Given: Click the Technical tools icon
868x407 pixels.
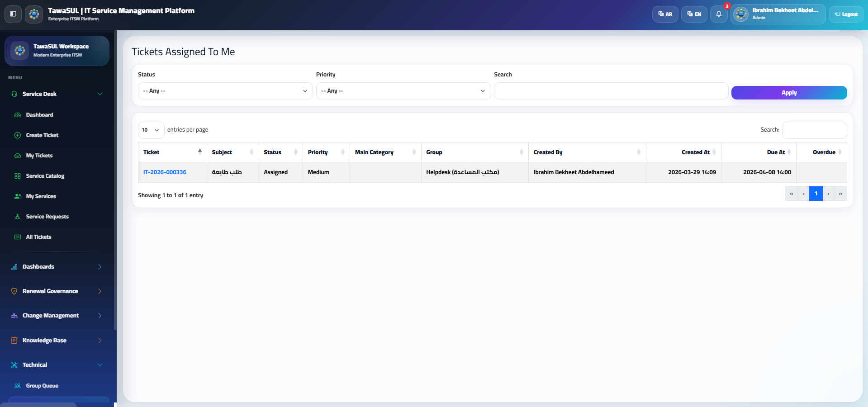Looking at the screenshot, I should click(14, 365).
